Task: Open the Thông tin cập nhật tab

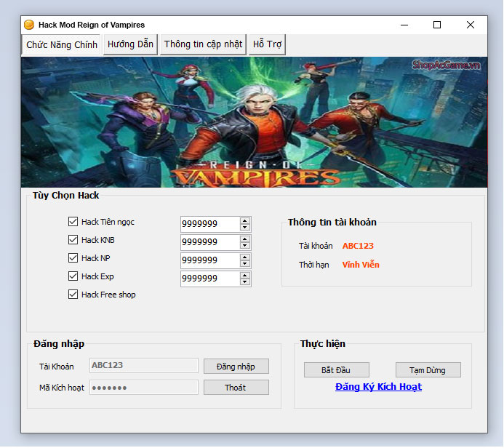Action: click(x=203, y=44)
